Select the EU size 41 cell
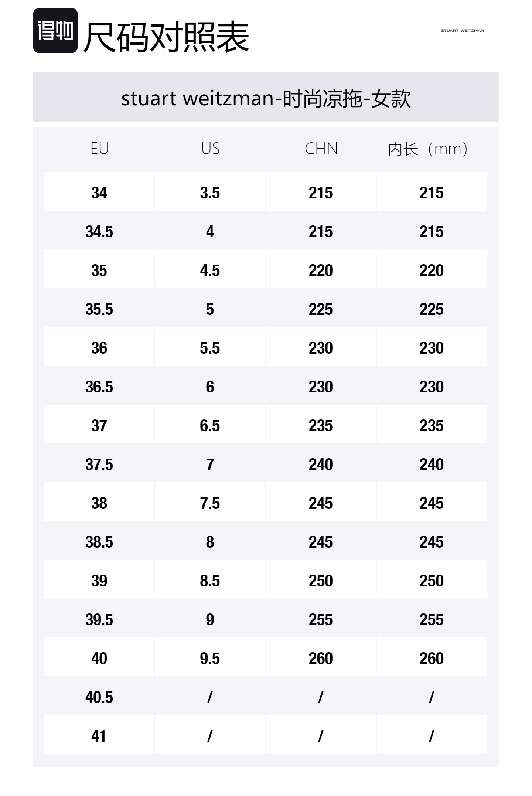Screen dimensions: 532x796 coord(99,736)
